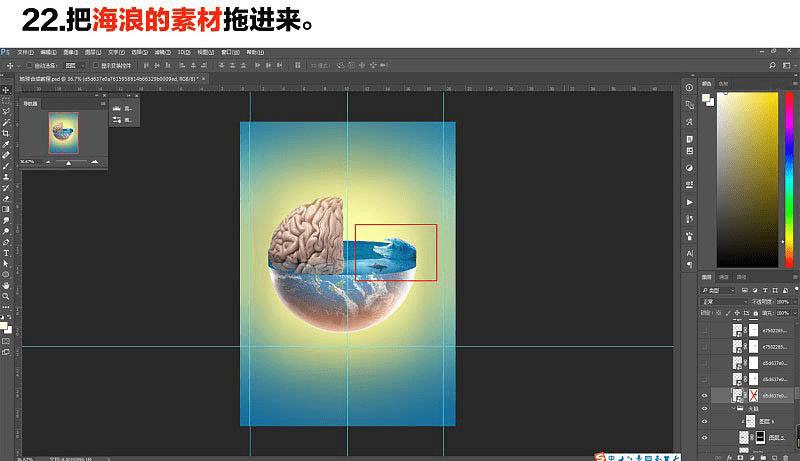Screen dimensions: 800x461
Task: Select the Clone Stamp tool
Action: pyautogui.click(x=6, y=177)
